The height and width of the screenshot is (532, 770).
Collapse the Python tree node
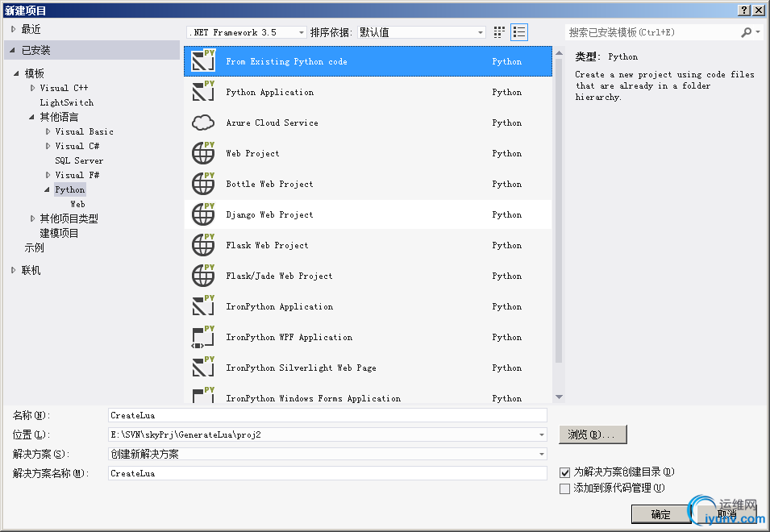(x=47, y=189)
